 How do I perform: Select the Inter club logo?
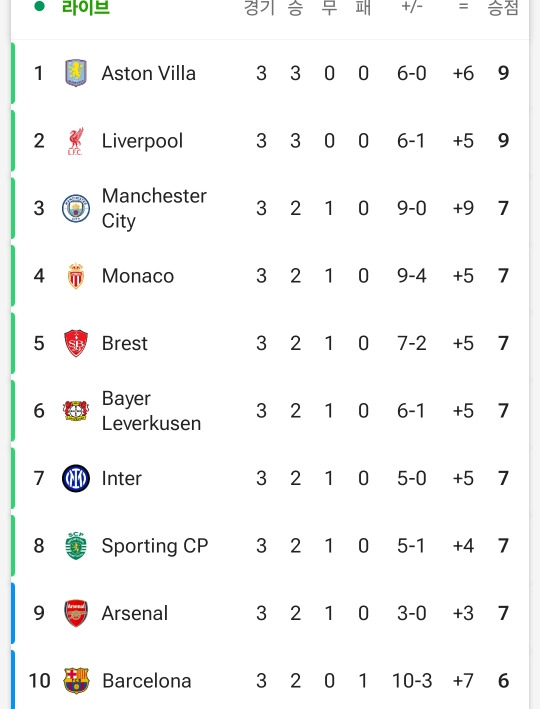(x=76, y=478)
